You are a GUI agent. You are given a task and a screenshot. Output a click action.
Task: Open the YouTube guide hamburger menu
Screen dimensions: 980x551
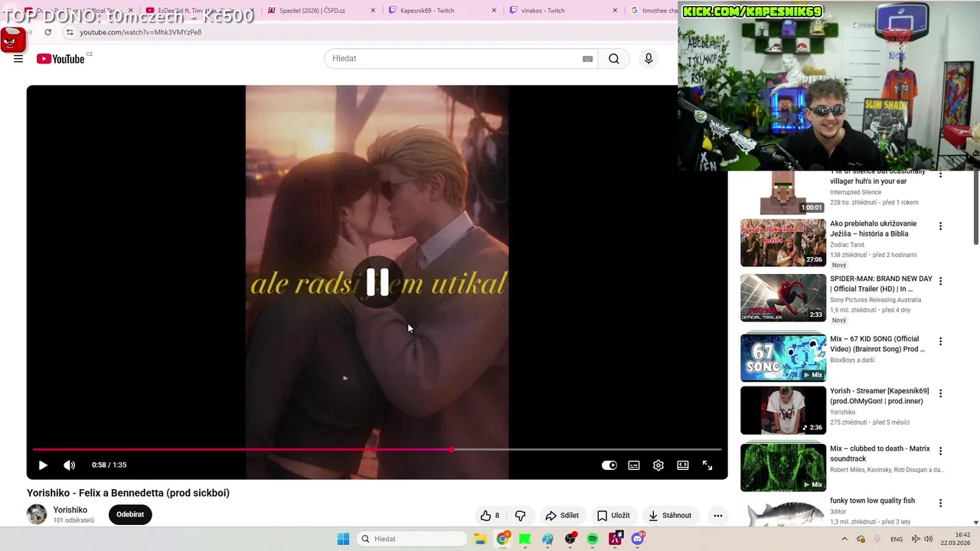(x=18, y=59)
